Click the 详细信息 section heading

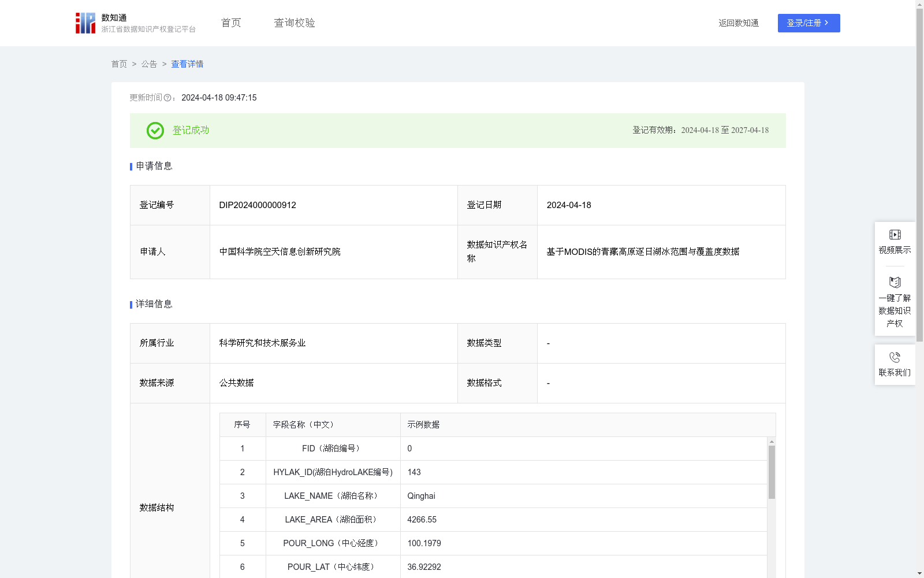point(154,304)
